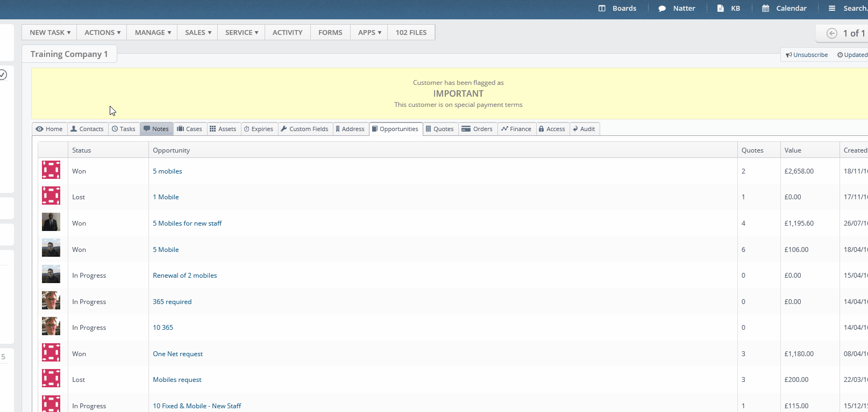This screenshot has width=868, height=412.
Task: Switch to the Address tab
Action: 350,129
